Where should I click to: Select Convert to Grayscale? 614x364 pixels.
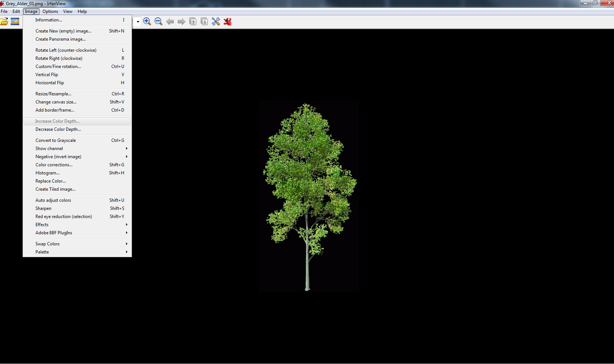(77, 140)
